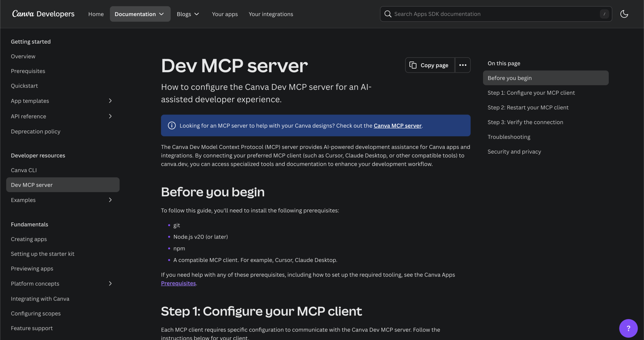The height and width of the screenshot is (340, 644).
Task: Open the three-dots more options menu
Action: click(x=463, y=65)
